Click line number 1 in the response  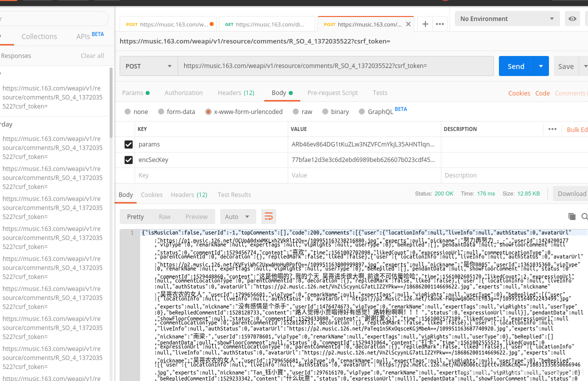pos(132,232)
